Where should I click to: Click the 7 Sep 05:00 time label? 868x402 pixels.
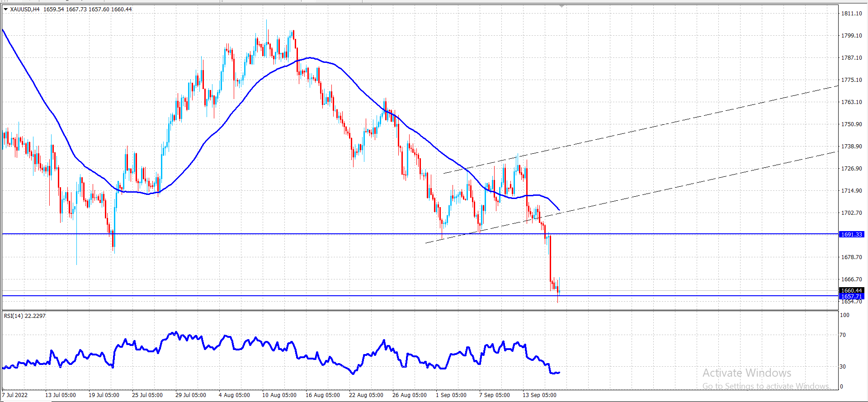[x=495, y=395]
